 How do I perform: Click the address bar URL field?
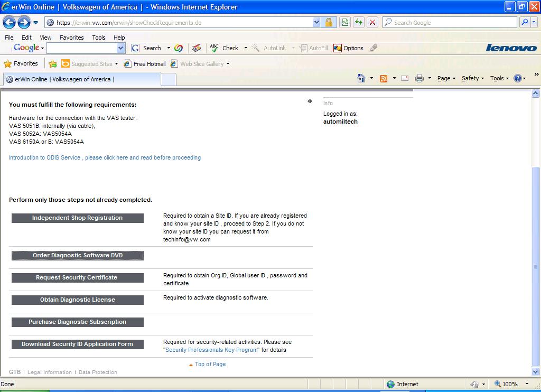click(x=180, y=23)
